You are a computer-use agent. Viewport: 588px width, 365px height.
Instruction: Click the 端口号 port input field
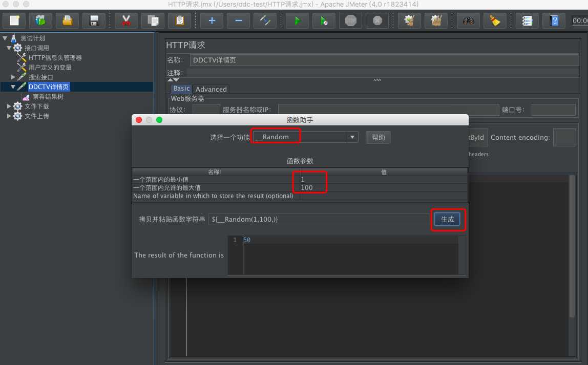[554, 110]
